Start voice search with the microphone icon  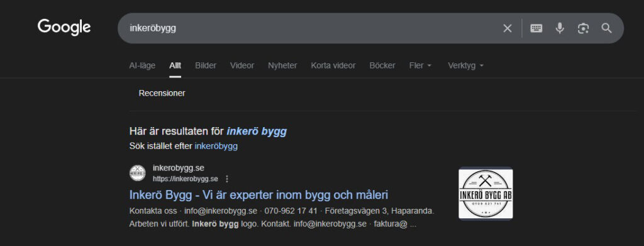tap(559, 28)
